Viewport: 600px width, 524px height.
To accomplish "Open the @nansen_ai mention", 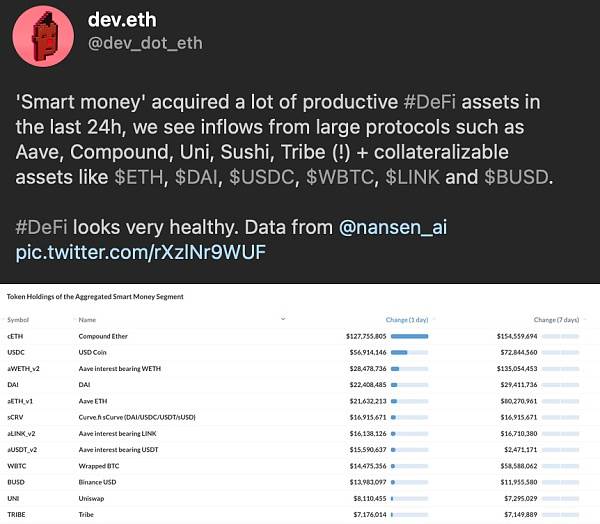I will coord(393,227).
